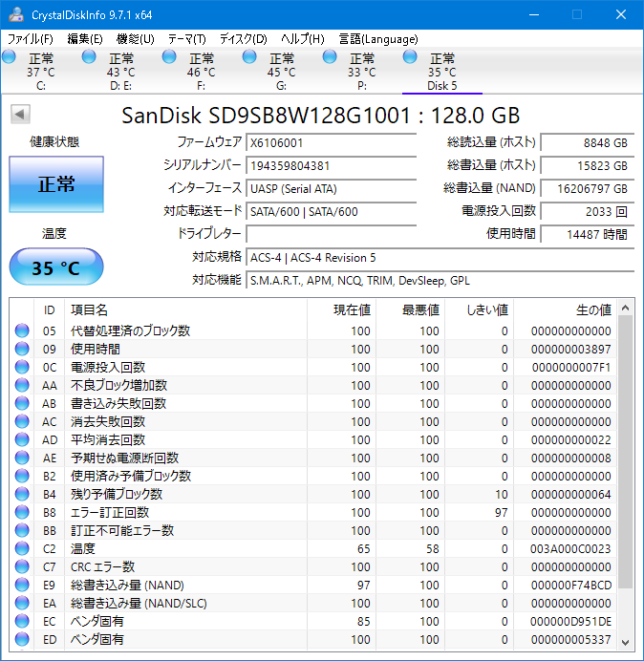644x661 pixels.
Task: Click status icon of row C2 温度
Action: pos(22,548)
